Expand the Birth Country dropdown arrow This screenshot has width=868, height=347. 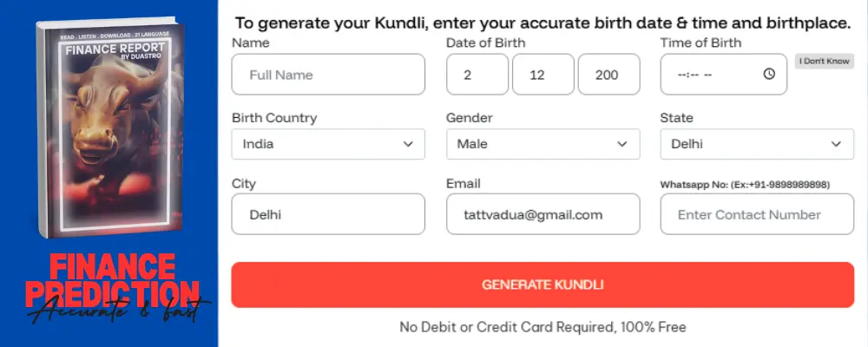408,144
